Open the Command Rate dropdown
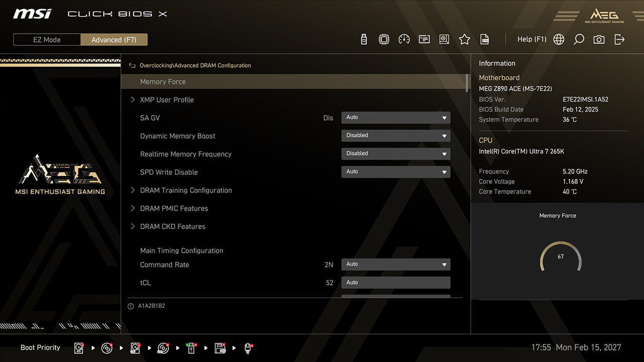This screenshot has width=644, height=362. [x=395, y=264]
